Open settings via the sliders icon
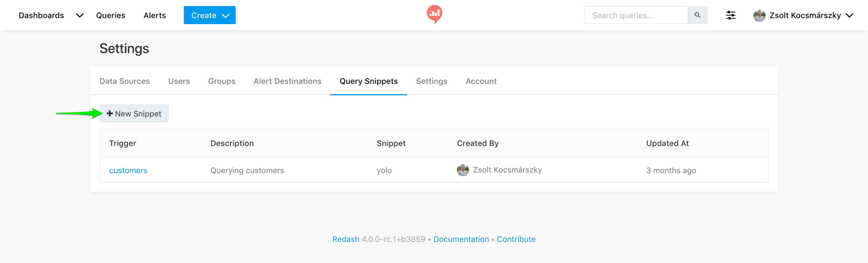 [730, 15]
